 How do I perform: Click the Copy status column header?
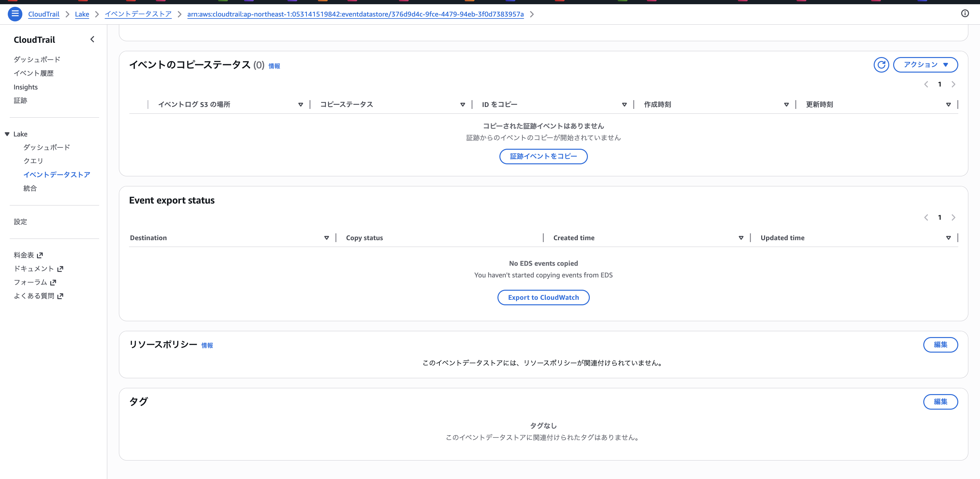[x=365, y=238]
